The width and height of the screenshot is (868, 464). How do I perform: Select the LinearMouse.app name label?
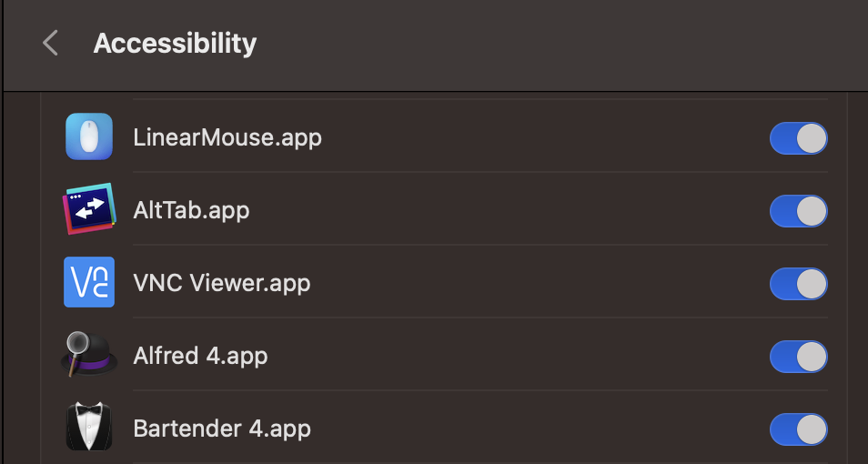[227, 138]
